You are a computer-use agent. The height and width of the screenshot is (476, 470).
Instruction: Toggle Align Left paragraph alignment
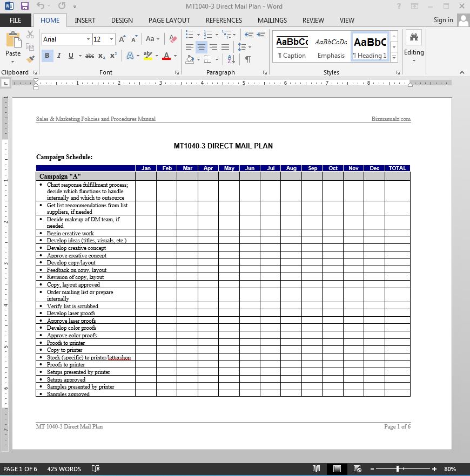189,47
